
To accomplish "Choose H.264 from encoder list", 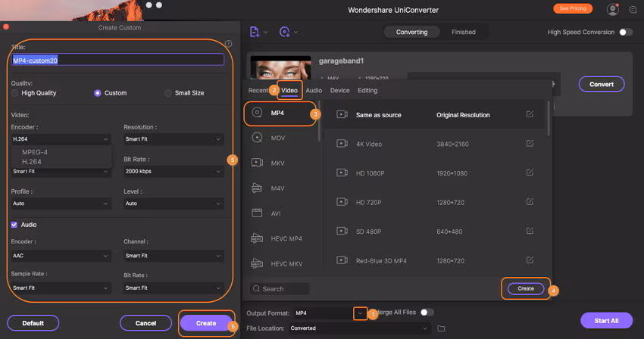I will click(x=32, y=162).
